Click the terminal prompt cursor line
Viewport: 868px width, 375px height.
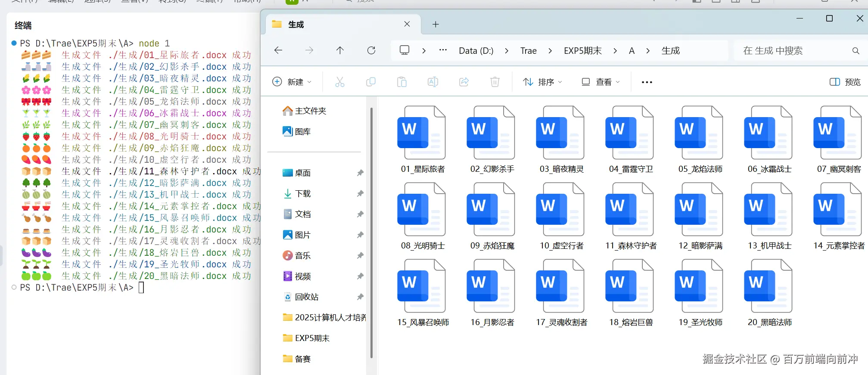82,288
